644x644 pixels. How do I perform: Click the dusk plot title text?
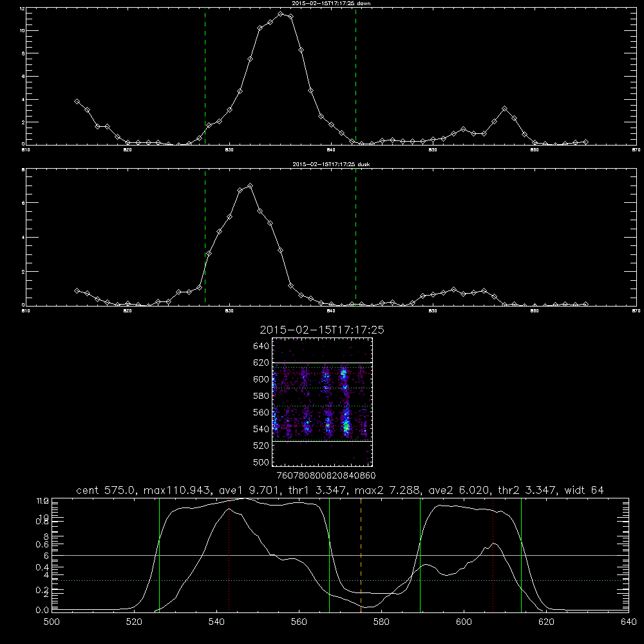point(331,164)
